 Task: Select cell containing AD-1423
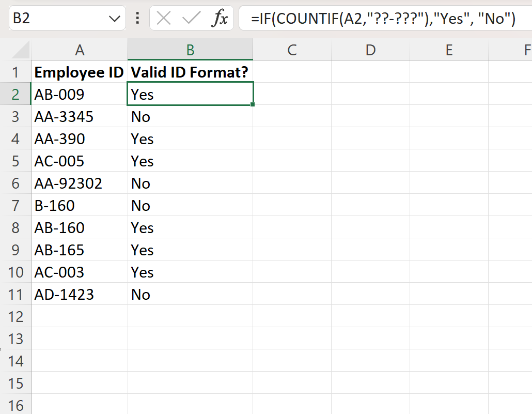pos(80,295)
